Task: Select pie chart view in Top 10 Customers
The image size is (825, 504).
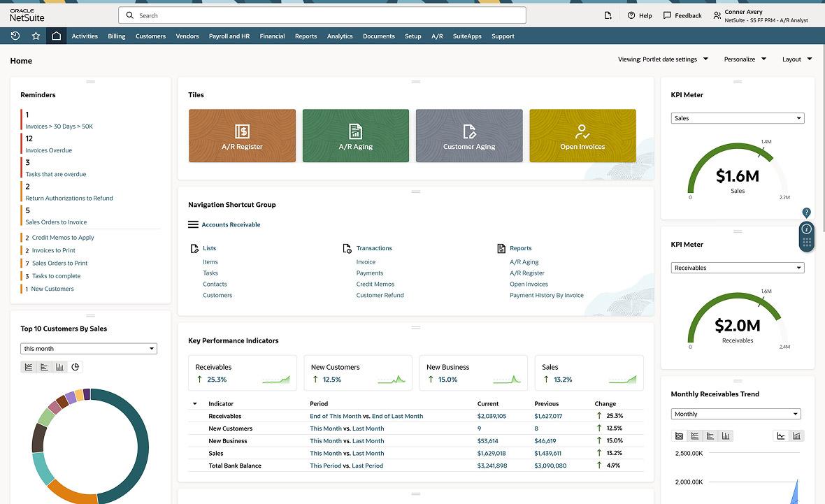Action: coord(76,367)
